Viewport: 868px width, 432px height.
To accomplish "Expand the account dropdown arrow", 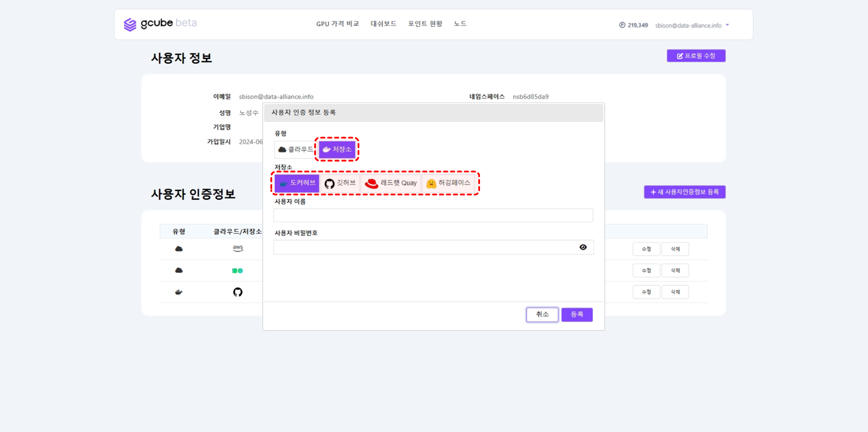I will (x=727, y=25).
